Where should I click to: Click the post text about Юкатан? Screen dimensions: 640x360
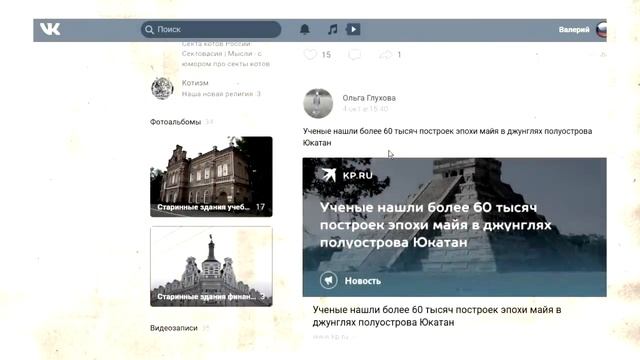click(x=447, y=137)
